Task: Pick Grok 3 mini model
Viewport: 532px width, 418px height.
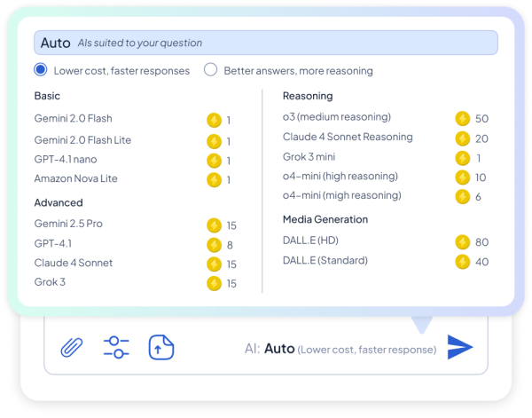Action: pyautogui.click(x=309, y=157)
